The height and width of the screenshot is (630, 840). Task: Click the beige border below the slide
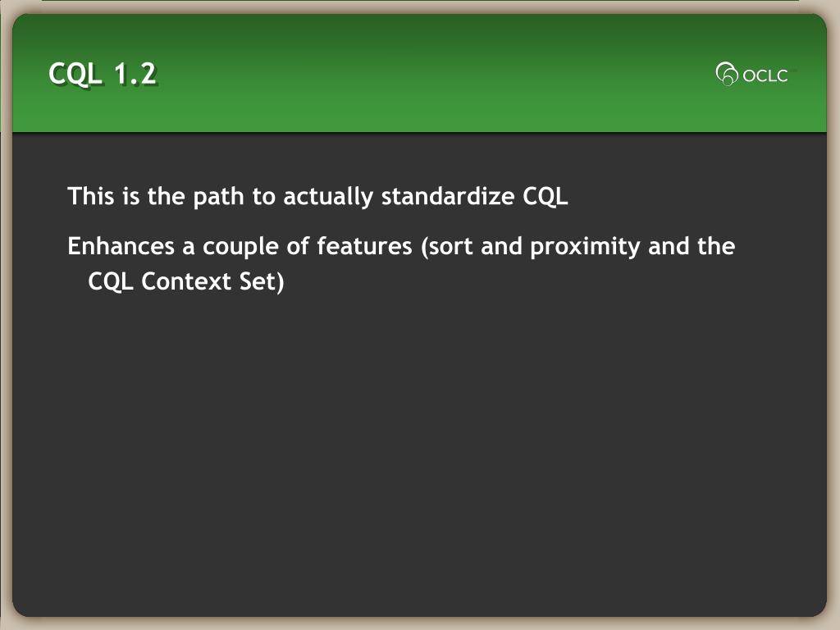click(x=419, y=623)
